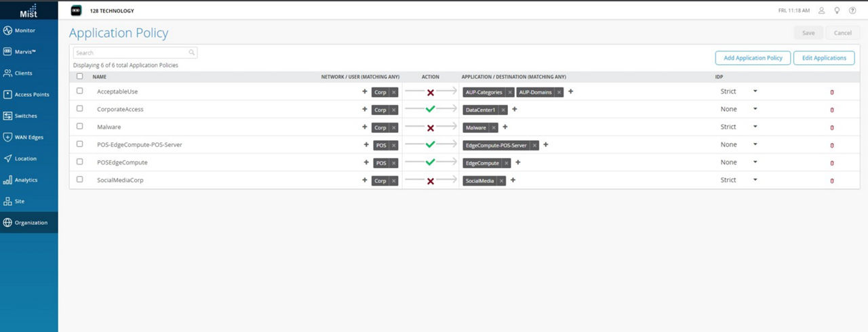Viewport: 868px width, 332px height.
Task: Remove AUP-Domains tag from AcceptableUse policy
Action: [559, 92]
